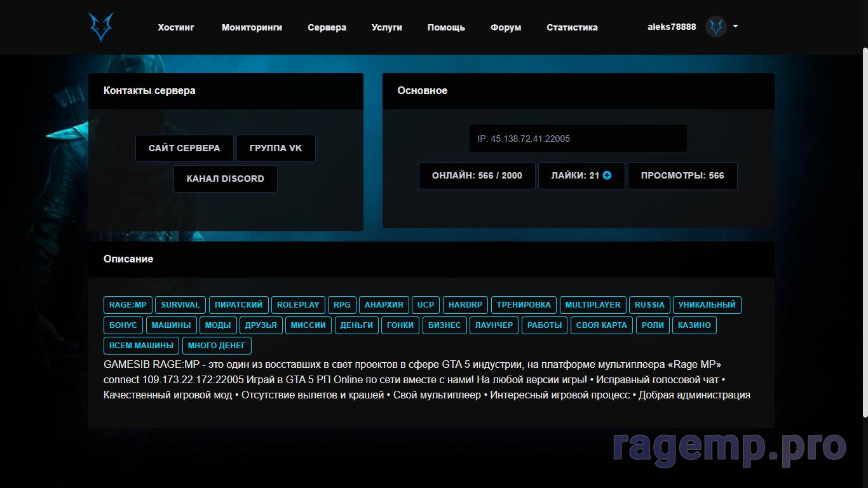The width and height of the screenshot is (868, 488).
Task: Open the КАНАЛ DISCORD button
Action: point(226,179)
